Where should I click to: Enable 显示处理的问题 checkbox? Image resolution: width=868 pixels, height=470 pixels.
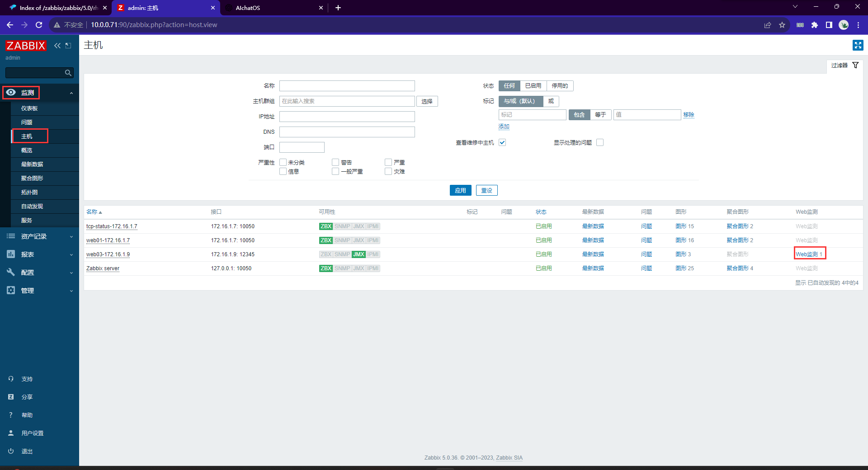(600, 142)
